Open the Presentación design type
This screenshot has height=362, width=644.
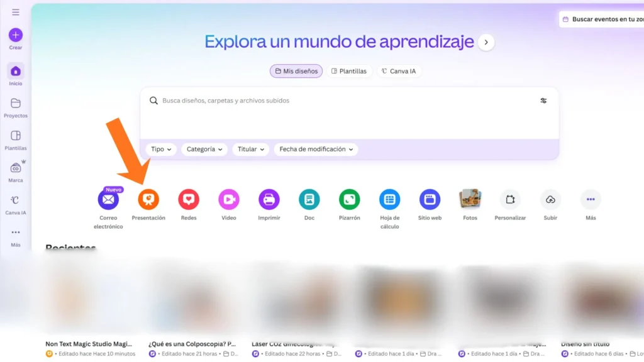(148, 199)
